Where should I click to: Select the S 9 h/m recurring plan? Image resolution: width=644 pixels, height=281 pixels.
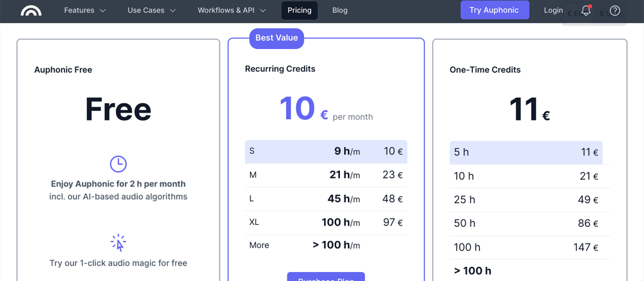click(326, 151)
